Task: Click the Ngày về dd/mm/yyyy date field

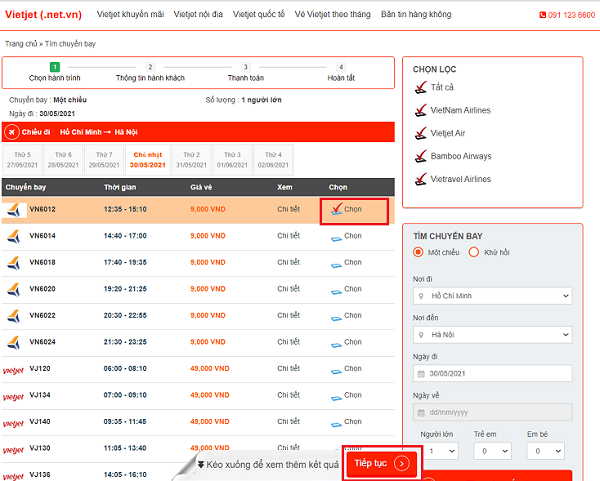Action: coord(492,413)
